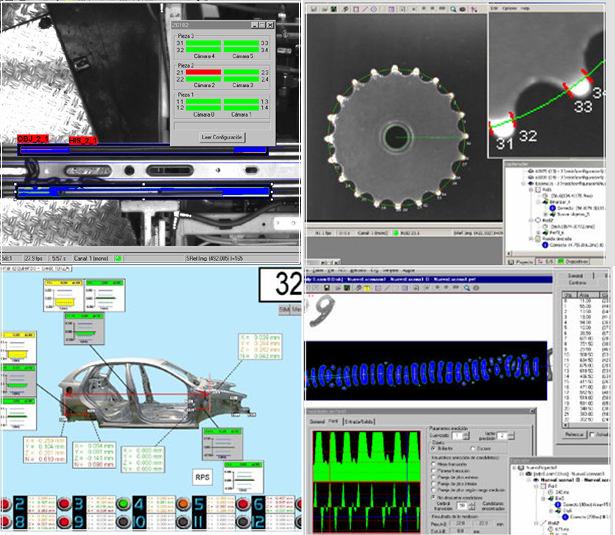The image size is (615, 535).
Task: Select the red OBJ_2_1 region label
Action: [x=33, y=139]
